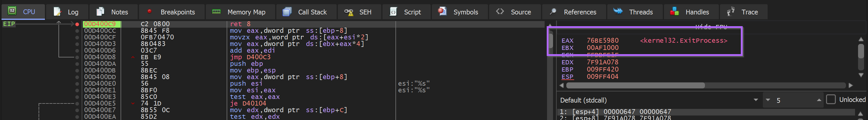
Task: Select the mov ebp,esp instruction
Action: click(x=253, y=71)
